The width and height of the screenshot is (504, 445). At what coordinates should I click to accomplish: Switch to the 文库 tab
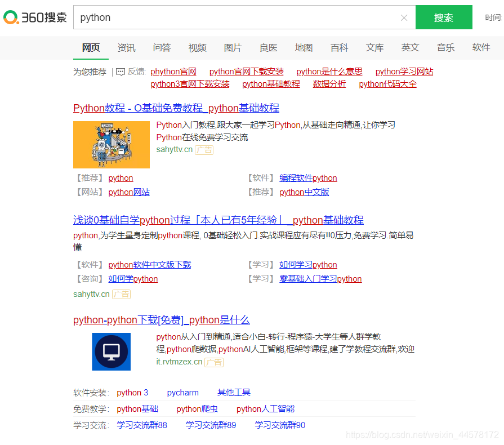(375, 48)
